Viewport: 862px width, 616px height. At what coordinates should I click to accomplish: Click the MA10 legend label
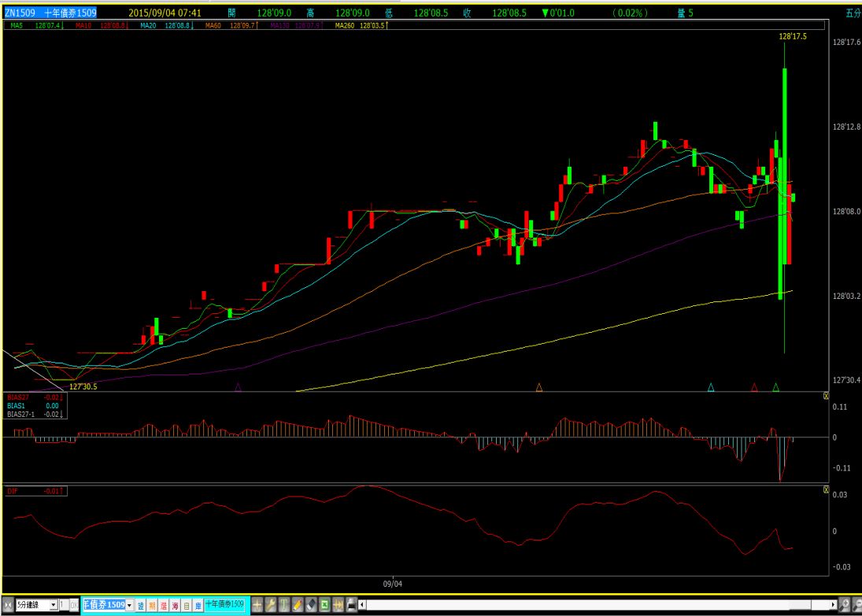tap(101, 25)
